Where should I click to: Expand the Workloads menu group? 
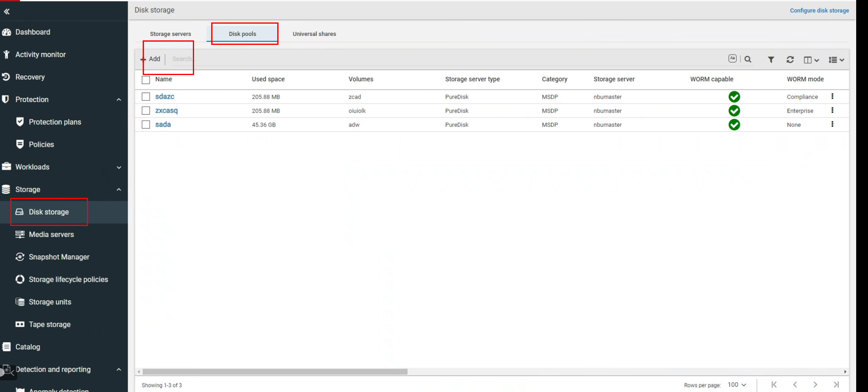click(x=119, y=167)
